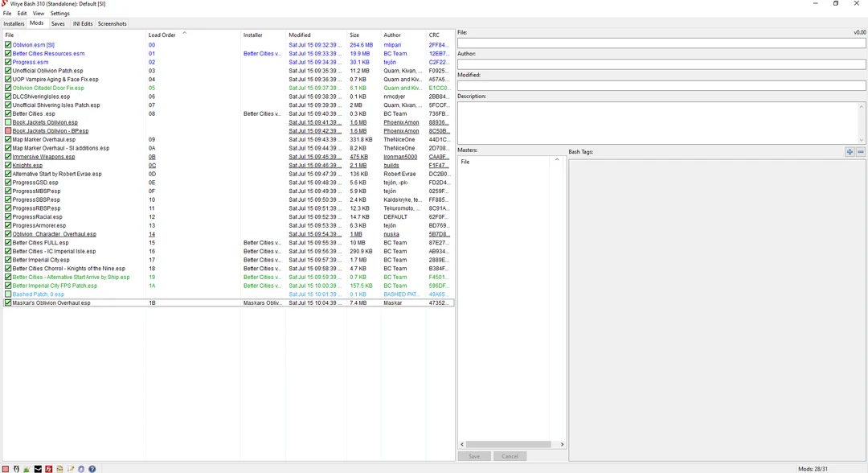Toggle the red Auto-Quit square icon

click(x=6, y=468)
